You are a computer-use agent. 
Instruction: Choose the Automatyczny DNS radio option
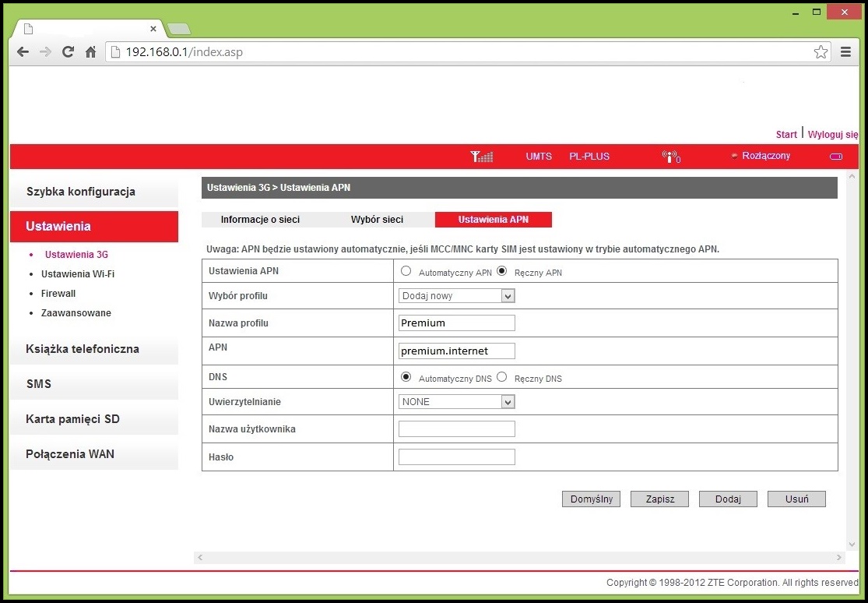(406, 377)
